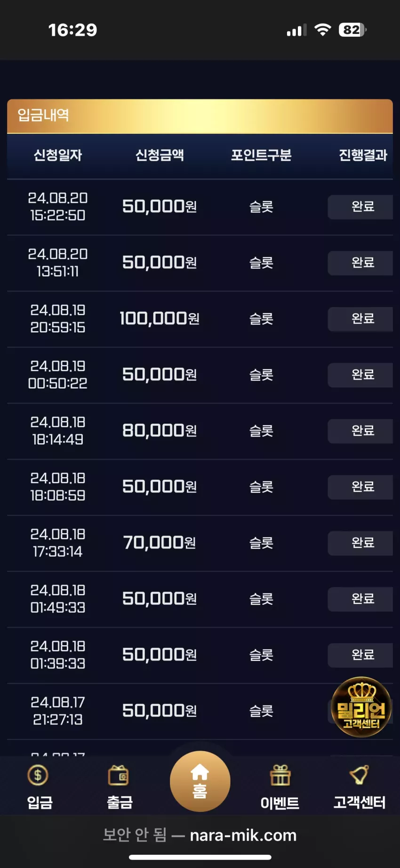Tap the home indicator bar at bottom

pos(200,857)
